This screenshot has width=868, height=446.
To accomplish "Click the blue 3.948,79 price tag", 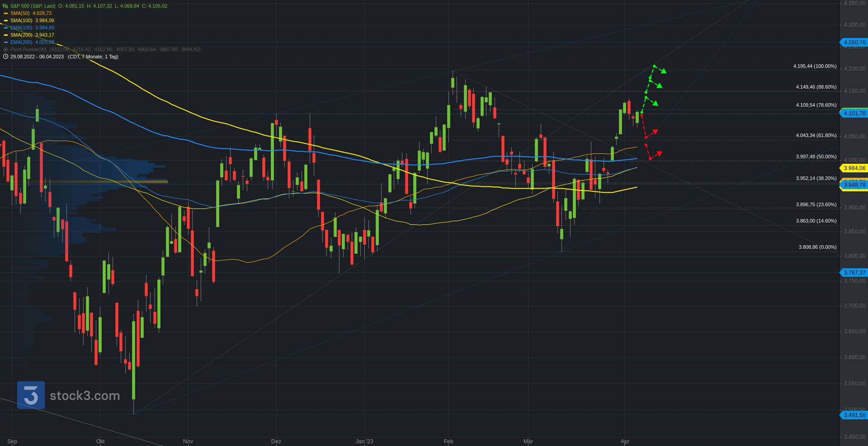I will 854,185.
